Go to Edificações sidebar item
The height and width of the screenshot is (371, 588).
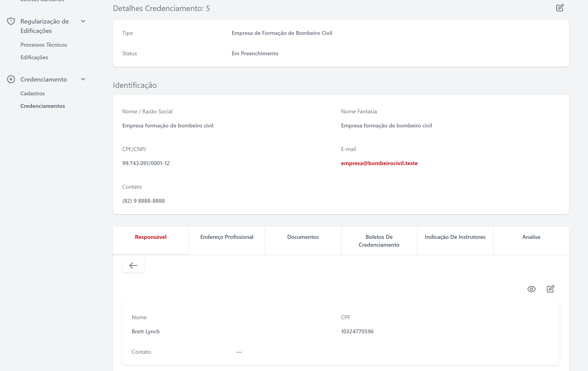(x=34, y=57)
